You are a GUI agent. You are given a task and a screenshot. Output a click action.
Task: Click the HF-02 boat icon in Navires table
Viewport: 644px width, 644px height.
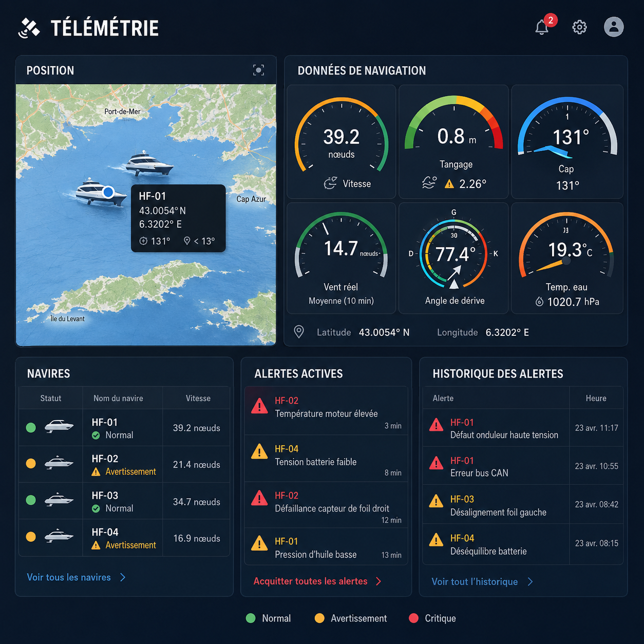tap(59, 463)
